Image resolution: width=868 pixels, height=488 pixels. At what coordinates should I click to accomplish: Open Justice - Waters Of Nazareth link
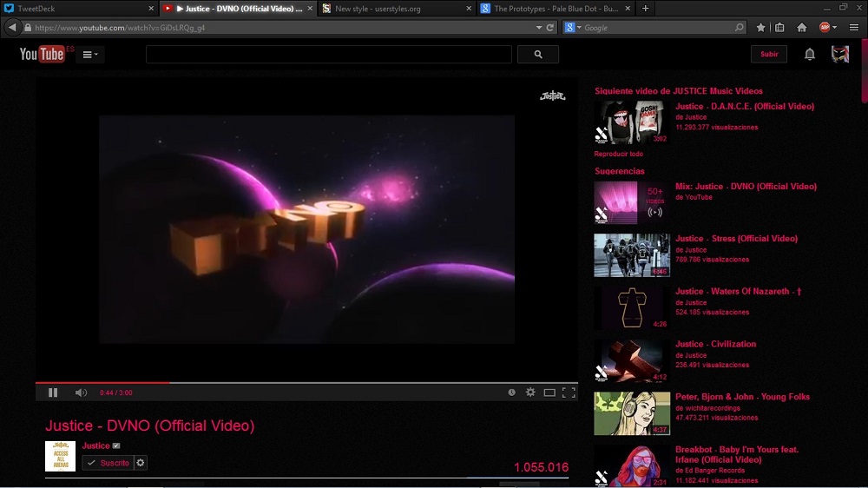coord(738,292)
